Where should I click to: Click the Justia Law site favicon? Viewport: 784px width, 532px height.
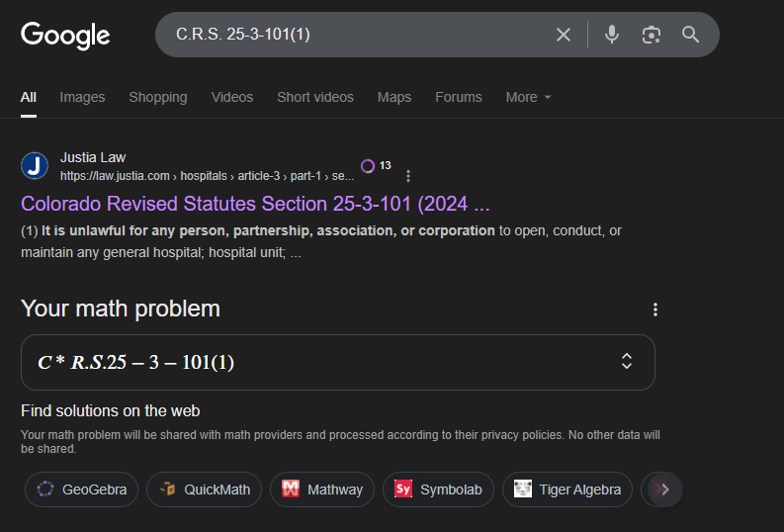[x=35, y=166]
